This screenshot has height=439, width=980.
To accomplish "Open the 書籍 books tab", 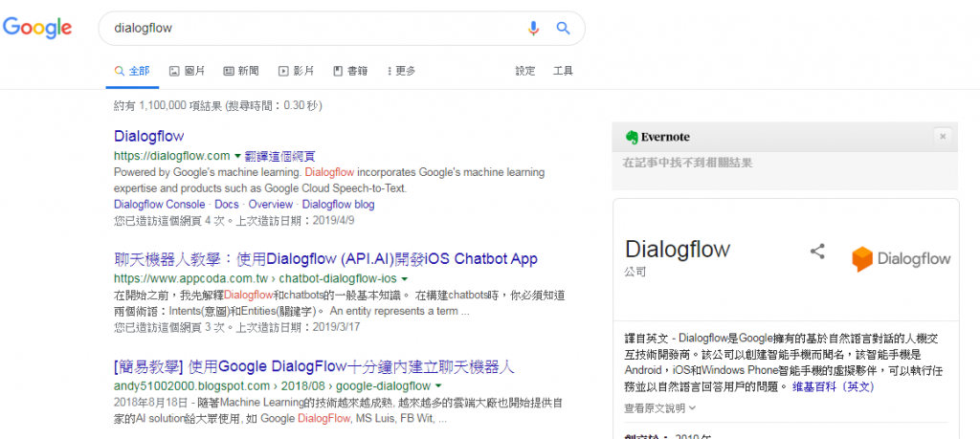I will pyautogui.click(x=350, y=71).
